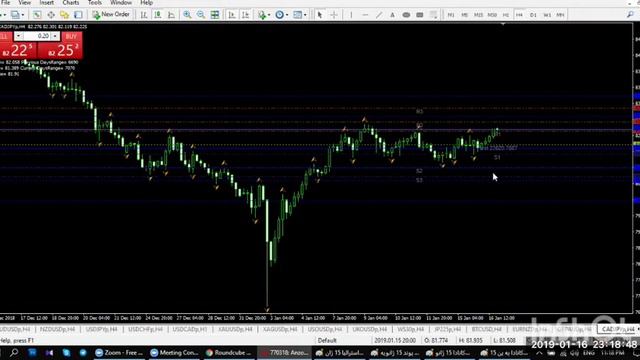Select the horizontal line tool
Viewport: 640px width, 360px height.
(x=365, y=15)
